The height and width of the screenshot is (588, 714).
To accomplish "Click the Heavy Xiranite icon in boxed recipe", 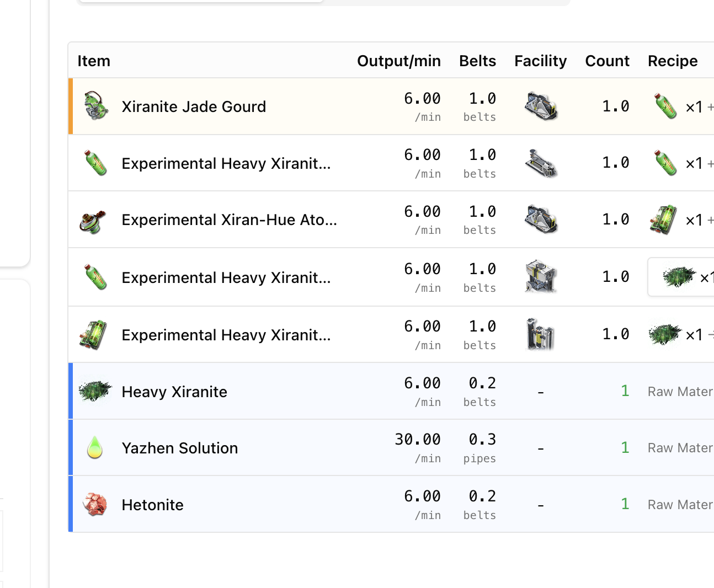I will (x=678, y=277).
